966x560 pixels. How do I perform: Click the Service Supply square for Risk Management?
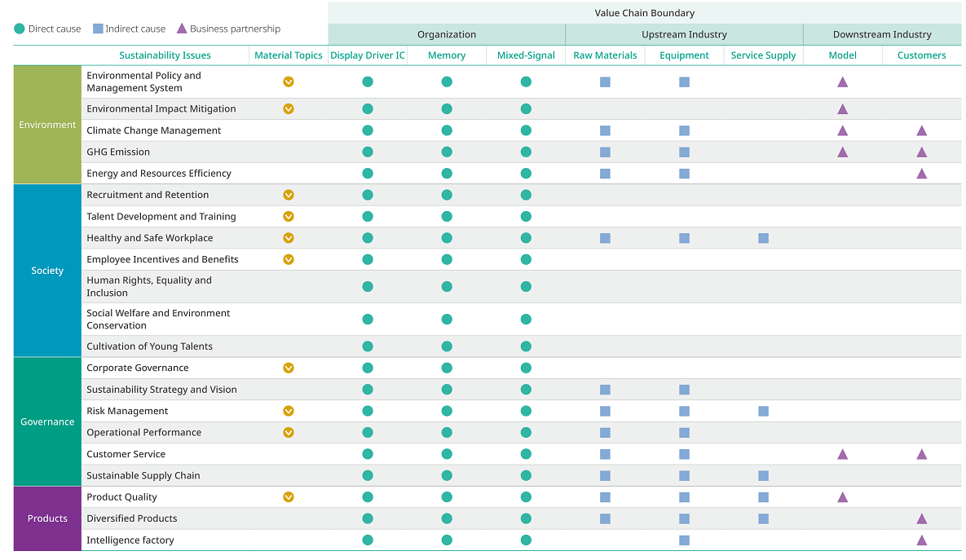(x=763, y=411)
